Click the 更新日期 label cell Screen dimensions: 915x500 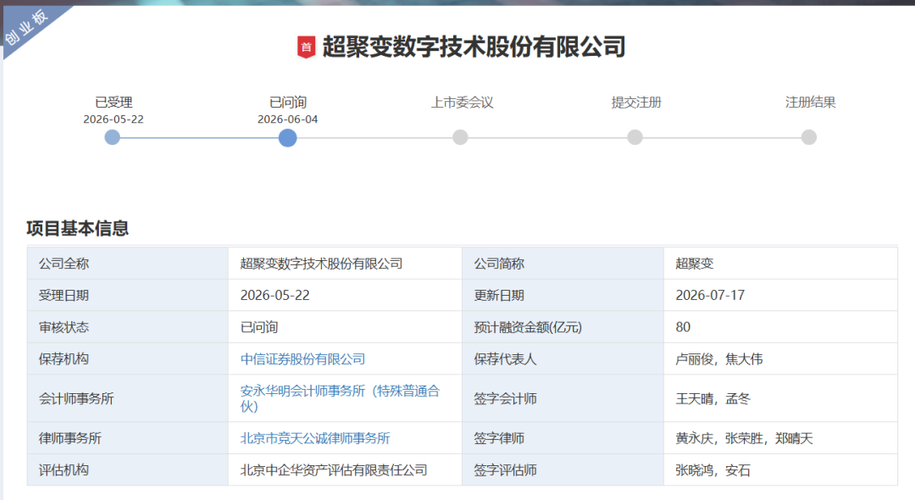tap(563, 295)
